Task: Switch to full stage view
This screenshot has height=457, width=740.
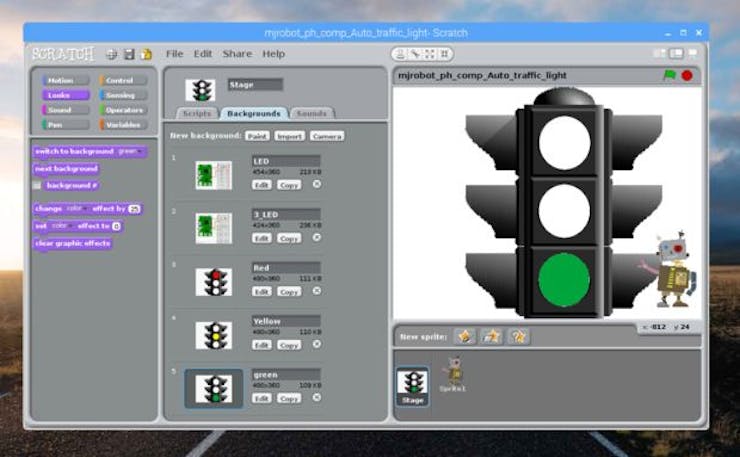Action: (x=676, y=53)
